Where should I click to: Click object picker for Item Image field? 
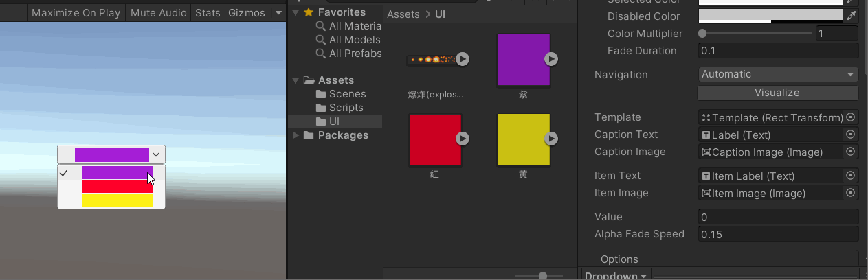click(851, 193)
